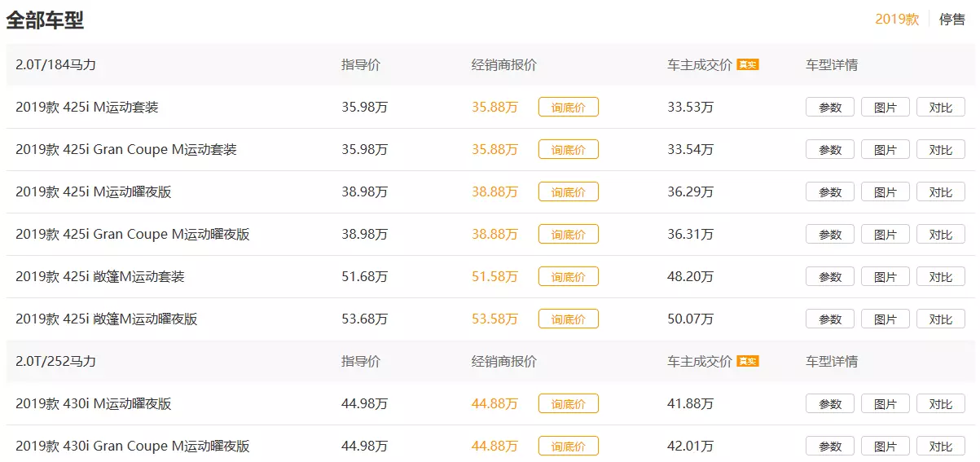Select owner price 33.53万
Viewport: 980px width, 462px height.
(691, 108)
